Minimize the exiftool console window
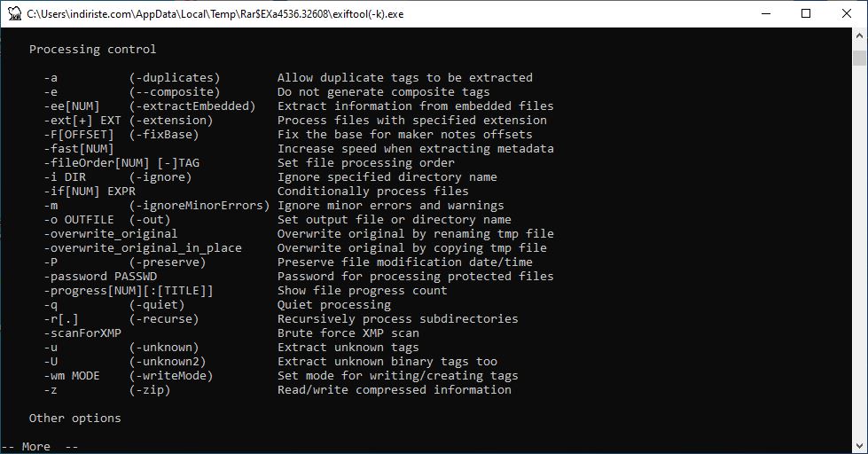868x454 pixels. 766,14
